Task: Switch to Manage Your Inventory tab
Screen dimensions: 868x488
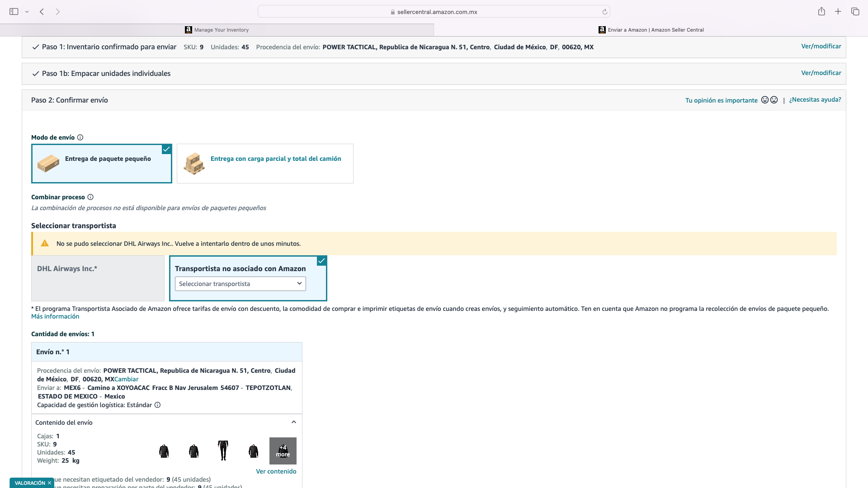Action: point(217,30)
